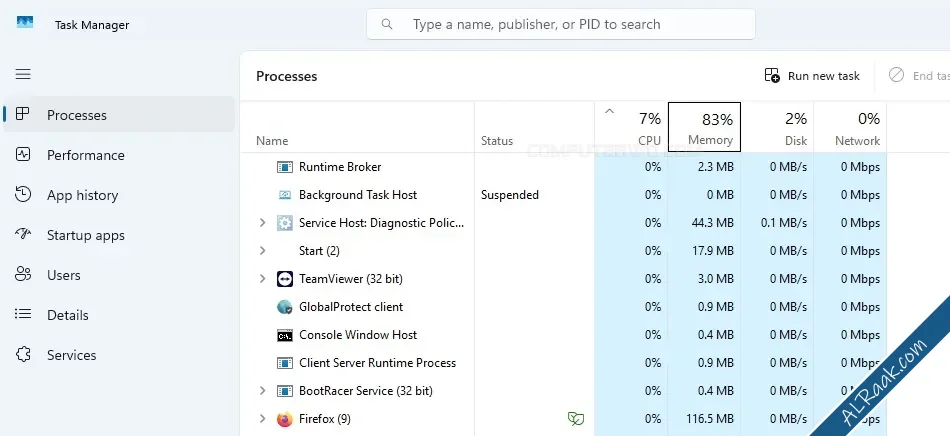Switch to App history page

pyautogui.click(x=119, y=195)
